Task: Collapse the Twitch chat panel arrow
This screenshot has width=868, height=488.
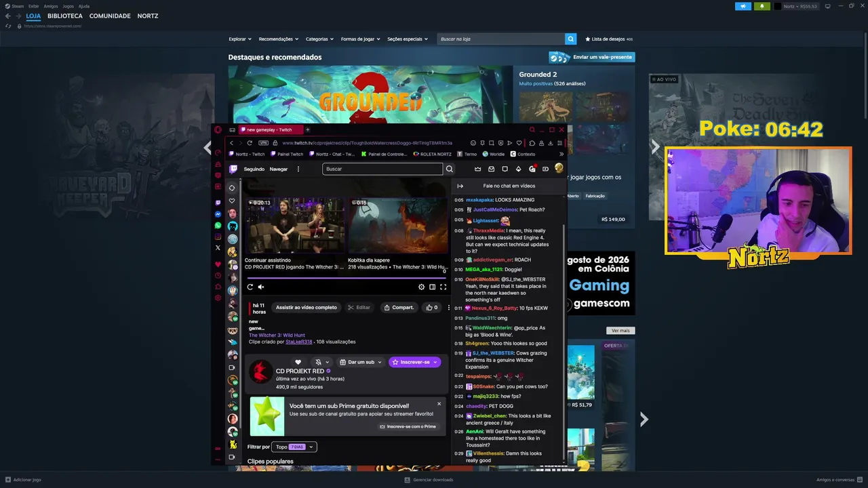Action: tap(460, 186)
